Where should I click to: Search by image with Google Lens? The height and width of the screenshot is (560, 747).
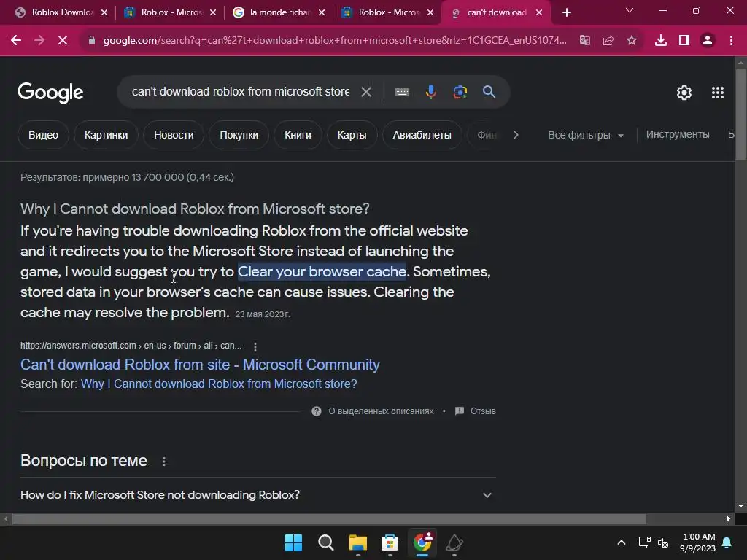(460, 92)
